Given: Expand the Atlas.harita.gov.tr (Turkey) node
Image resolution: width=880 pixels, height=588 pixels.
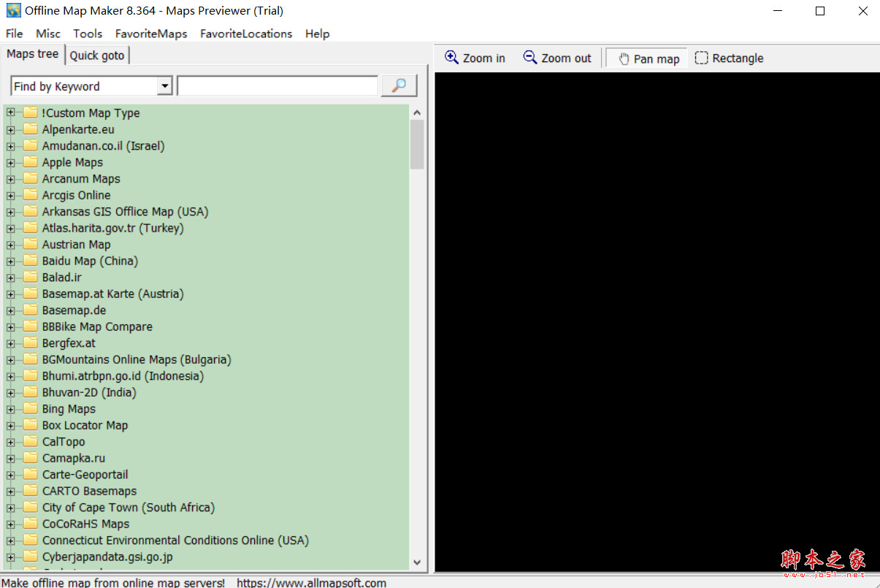Looking at the screenshot, I should coord(10,228).
